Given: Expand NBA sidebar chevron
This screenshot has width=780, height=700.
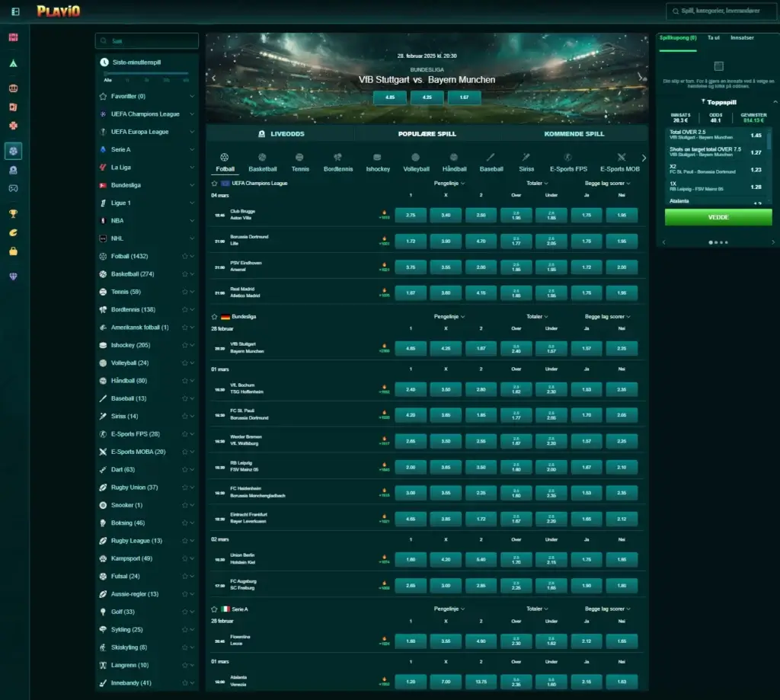Looking at the screenshot, I should coord(192,221).
